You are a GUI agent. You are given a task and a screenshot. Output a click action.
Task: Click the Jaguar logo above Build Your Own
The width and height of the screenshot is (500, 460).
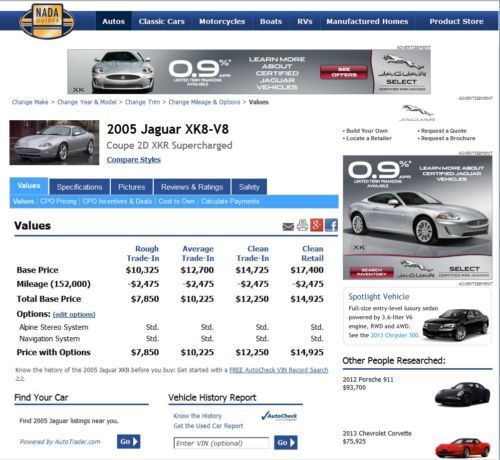pos(417,113)
